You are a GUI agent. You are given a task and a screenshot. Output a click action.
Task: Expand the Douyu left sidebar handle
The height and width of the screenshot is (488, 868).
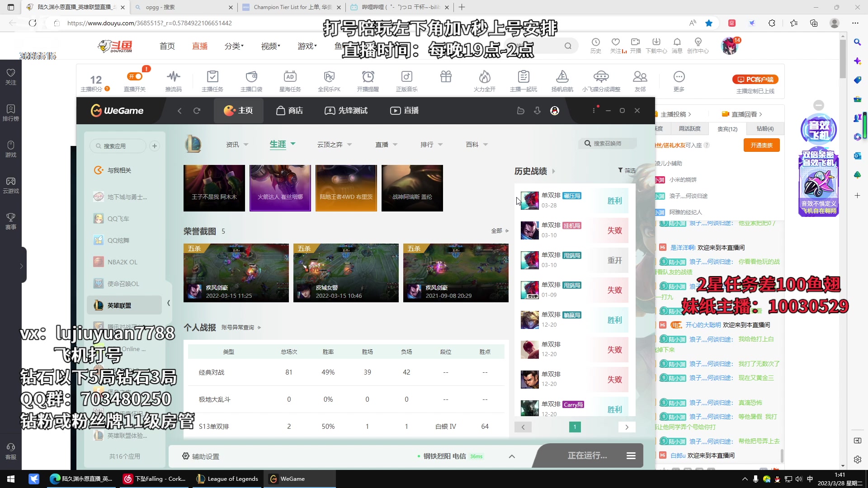[21, 266]
